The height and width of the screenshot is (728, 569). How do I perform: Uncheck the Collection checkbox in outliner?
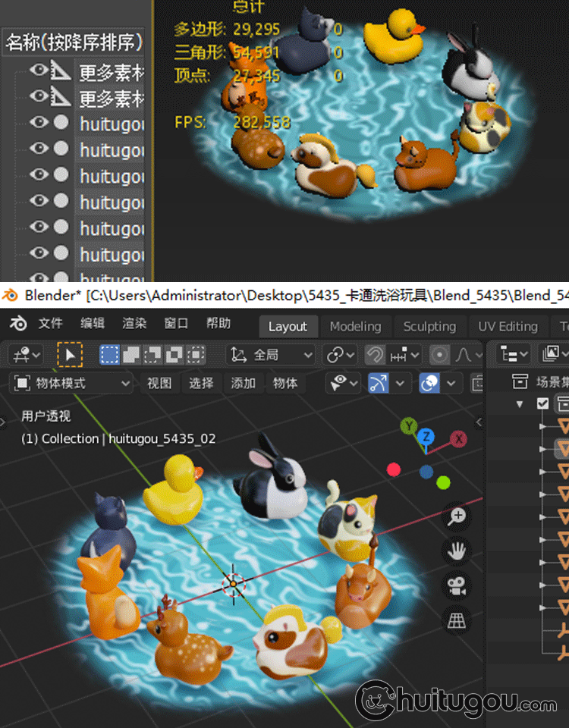(x=542, y=403)
